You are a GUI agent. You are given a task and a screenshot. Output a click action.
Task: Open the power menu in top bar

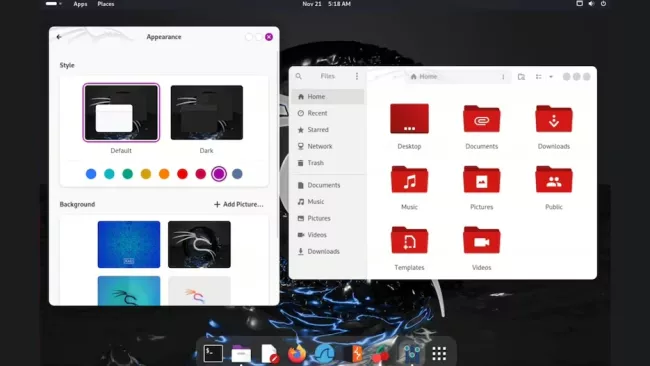pyautogui.click(x=604, y=4)
